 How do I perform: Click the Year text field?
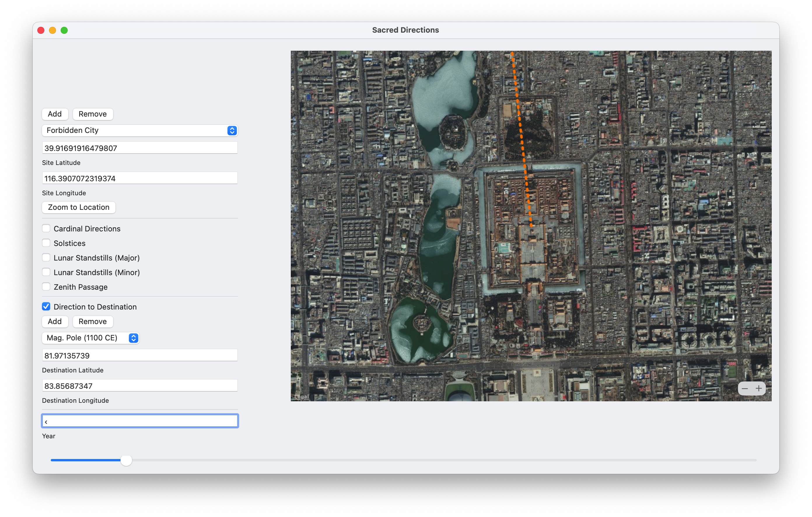coord(140,421)
